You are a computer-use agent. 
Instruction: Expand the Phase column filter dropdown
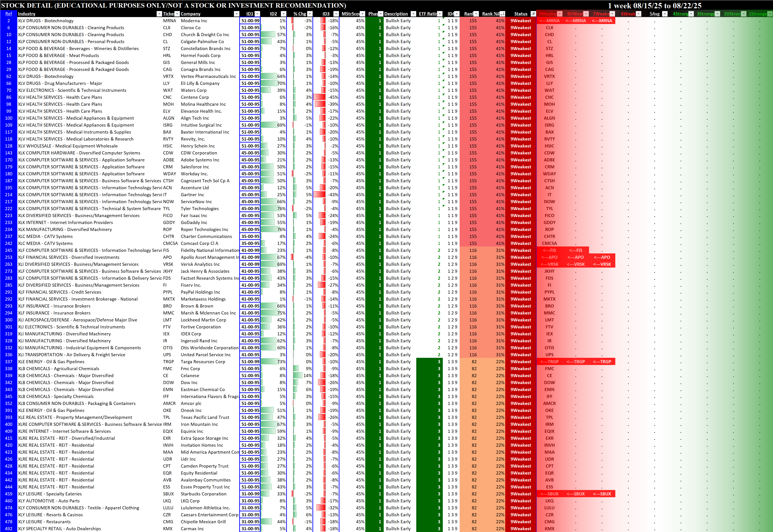tap(381, 14)
